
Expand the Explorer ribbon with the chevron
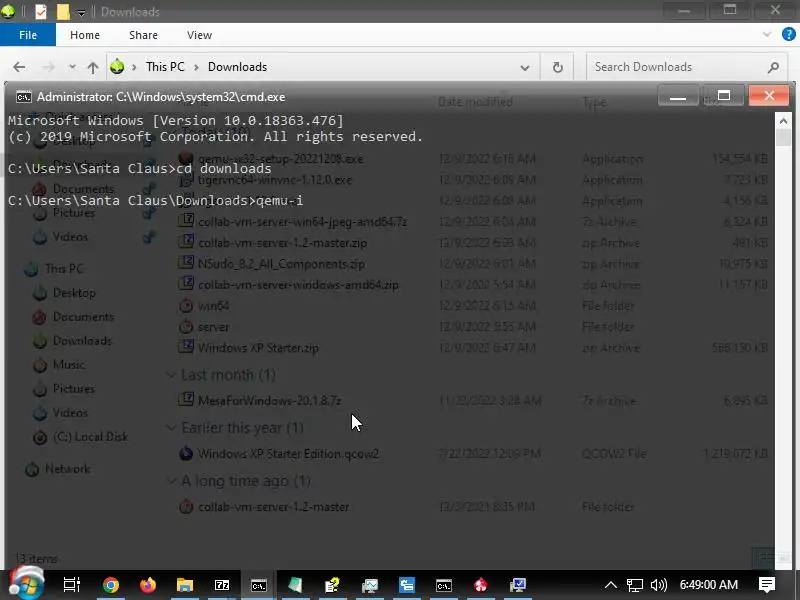pyautogui.click(x=766, y=34)
